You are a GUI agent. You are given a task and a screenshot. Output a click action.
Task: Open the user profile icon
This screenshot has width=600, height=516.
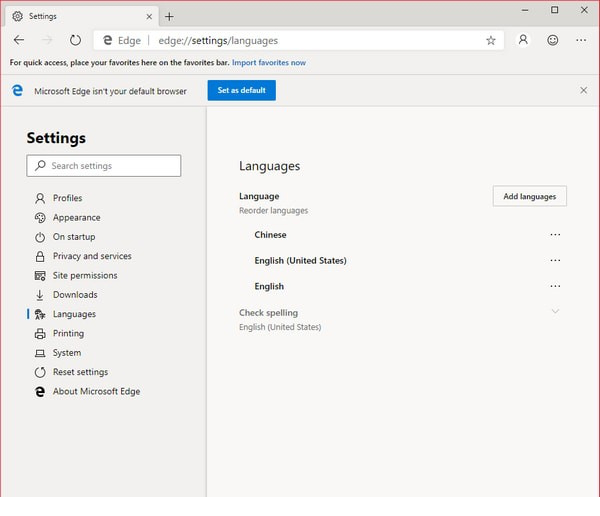tap(523, 39)
